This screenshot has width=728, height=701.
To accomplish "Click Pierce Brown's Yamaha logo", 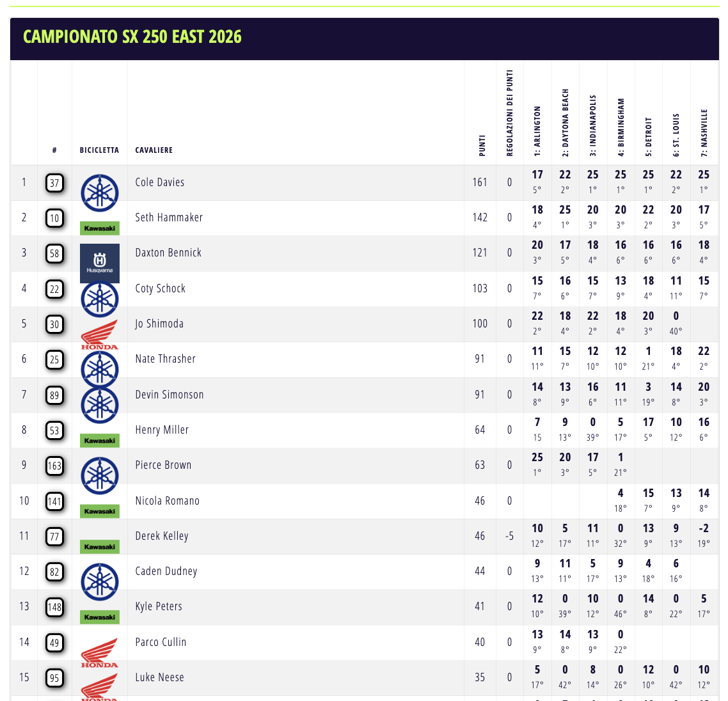I will (x=100, y=475).
